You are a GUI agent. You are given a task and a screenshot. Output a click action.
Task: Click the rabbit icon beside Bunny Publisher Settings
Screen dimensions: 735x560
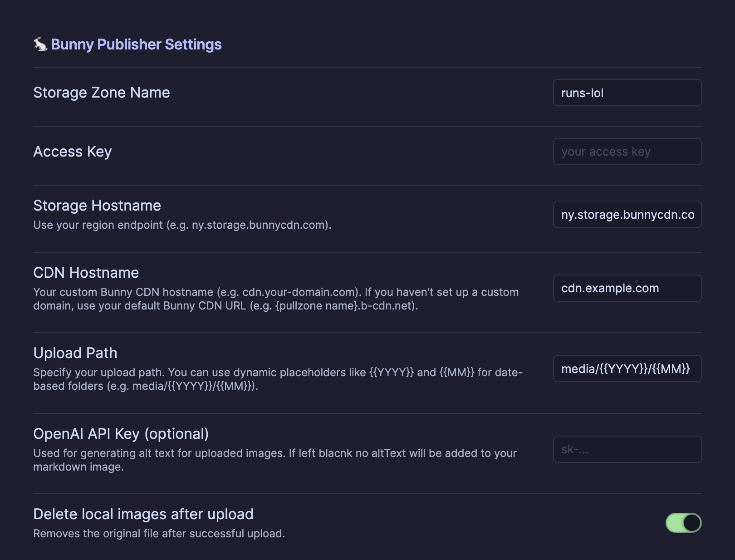coord(40,44)
